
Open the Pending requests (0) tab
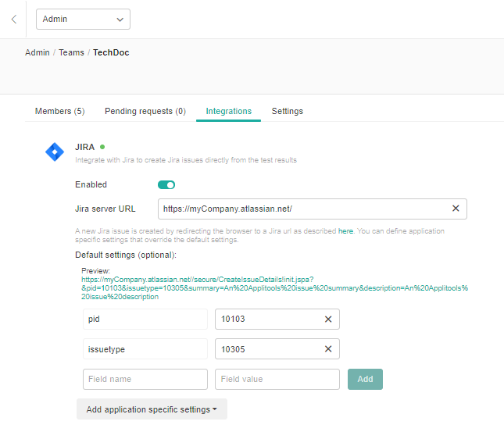(145, 111)
